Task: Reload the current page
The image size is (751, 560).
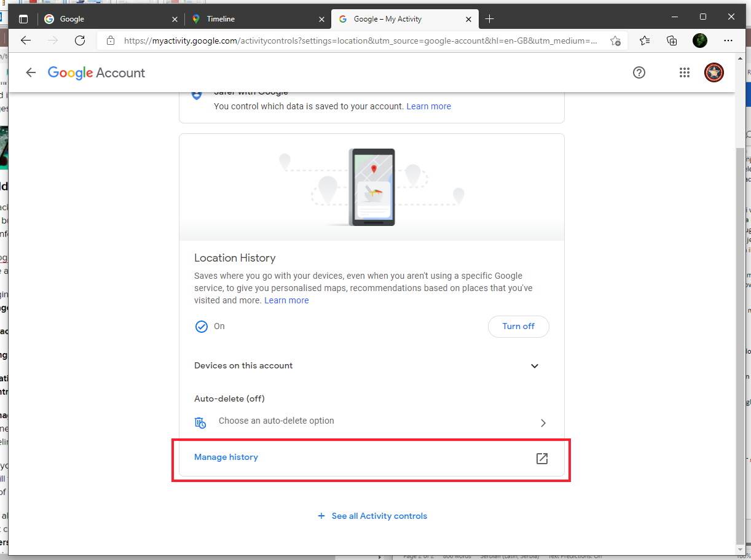Action: click(80, 41)
